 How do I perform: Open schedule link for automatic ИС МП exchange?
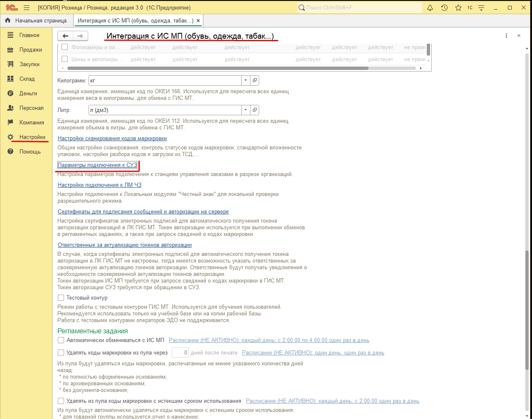269,340
